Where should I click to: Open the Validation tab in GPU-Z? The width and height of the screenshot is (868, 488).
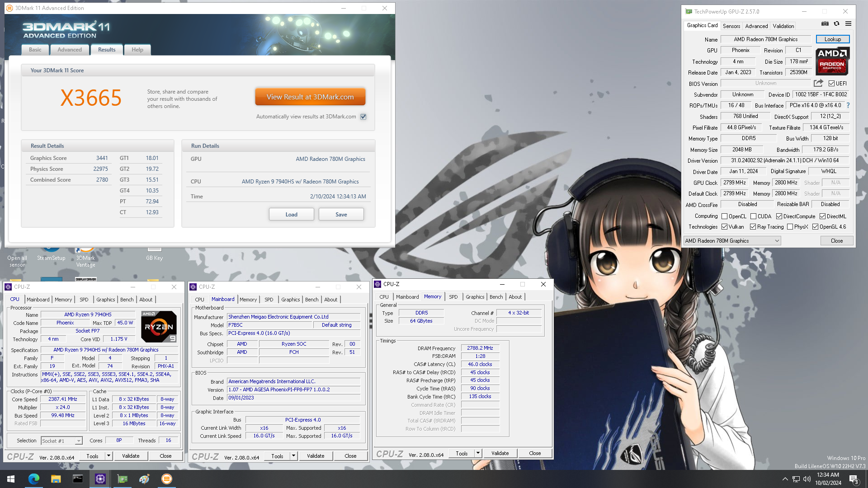783,26
